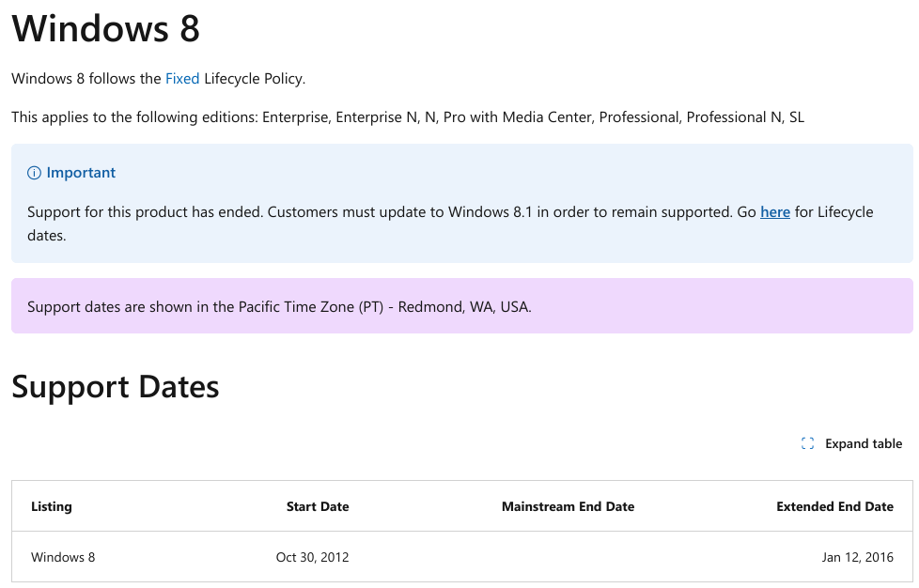The height and width of the screenshot is (588, 919).
Task: Follow the 'here' link for Lifecycle dates
Action: pos(775,212)
